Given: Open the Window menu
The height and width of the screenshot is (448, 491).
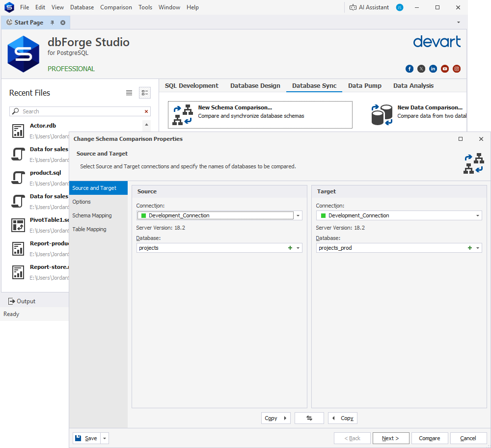Looking at the screenshot, I should click(169, 7).
